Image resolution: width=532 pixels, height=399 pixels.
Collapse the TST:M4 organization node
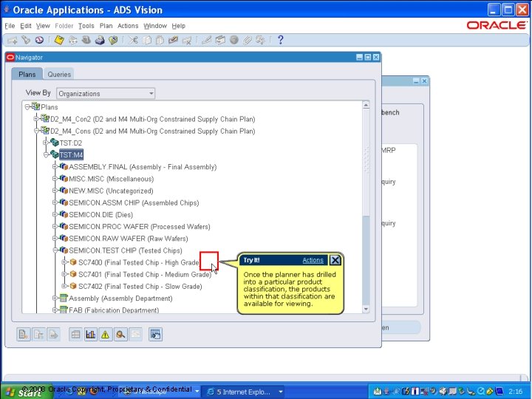46,154
